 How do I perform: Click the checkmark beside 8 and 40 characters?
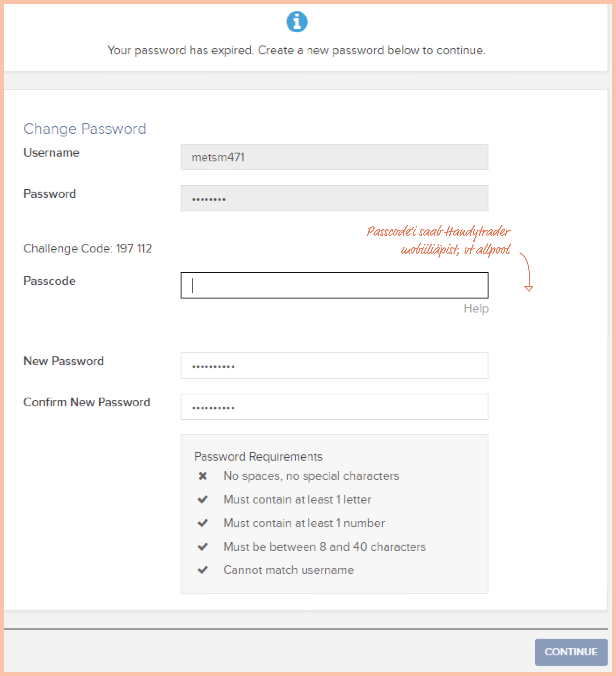pos(203,547)
